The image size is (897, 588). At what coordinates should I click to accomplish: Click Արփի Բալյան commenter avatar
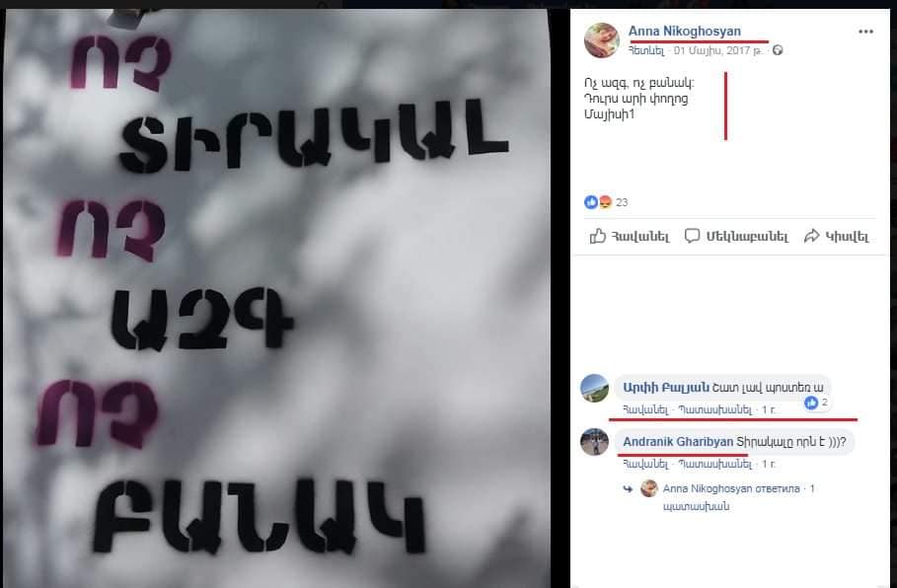[x=594, y=389]
